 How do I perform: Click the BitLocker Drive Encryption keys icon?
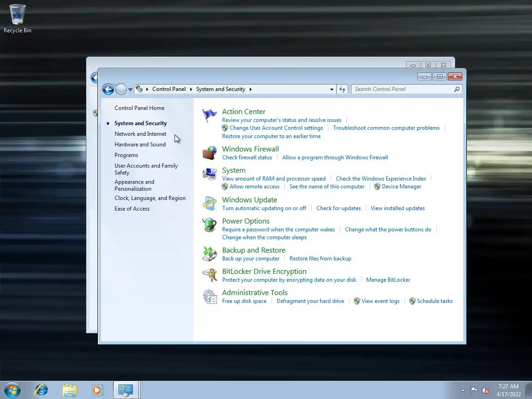(x=209, y=275)
